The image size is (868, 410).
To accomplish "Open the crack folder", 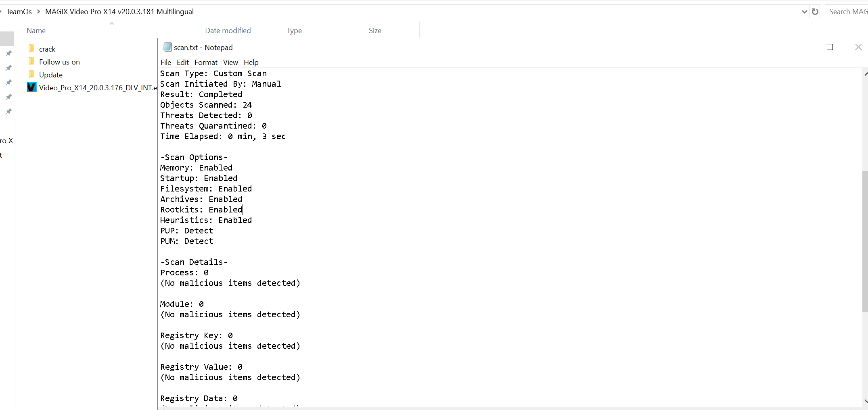I will [47, 49].
